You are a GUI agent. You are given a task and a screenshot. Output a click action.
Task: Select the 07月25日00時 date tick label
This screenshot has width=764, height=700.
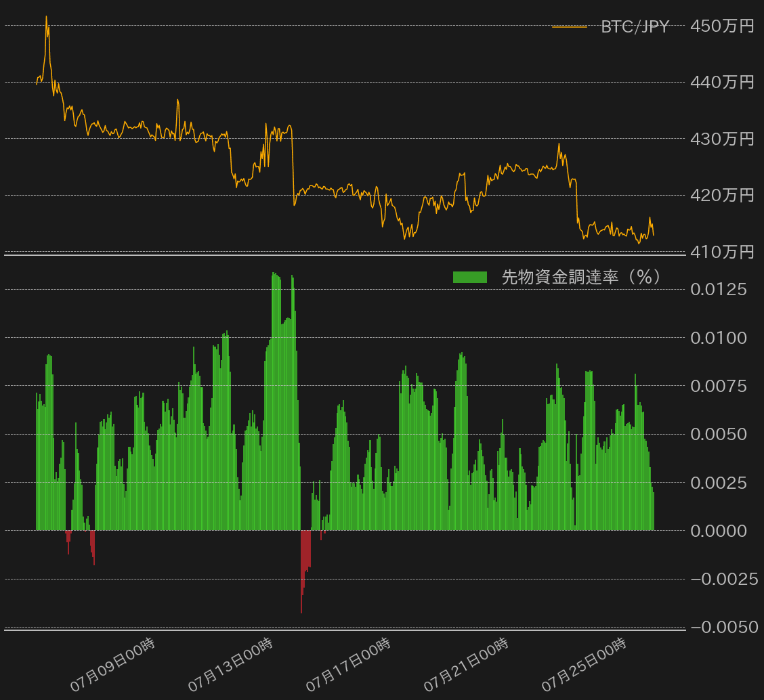(585, 664)
